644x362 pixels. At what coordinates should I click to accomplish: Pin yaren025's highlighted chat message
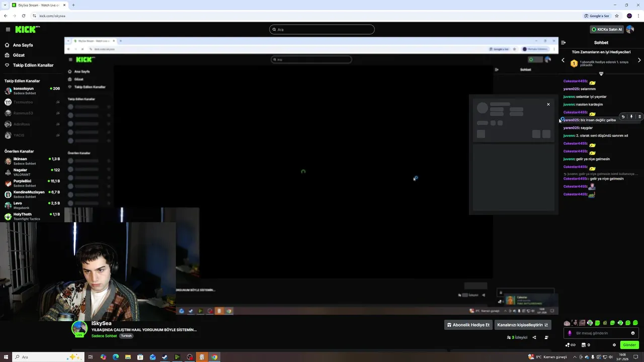point(631,117)
